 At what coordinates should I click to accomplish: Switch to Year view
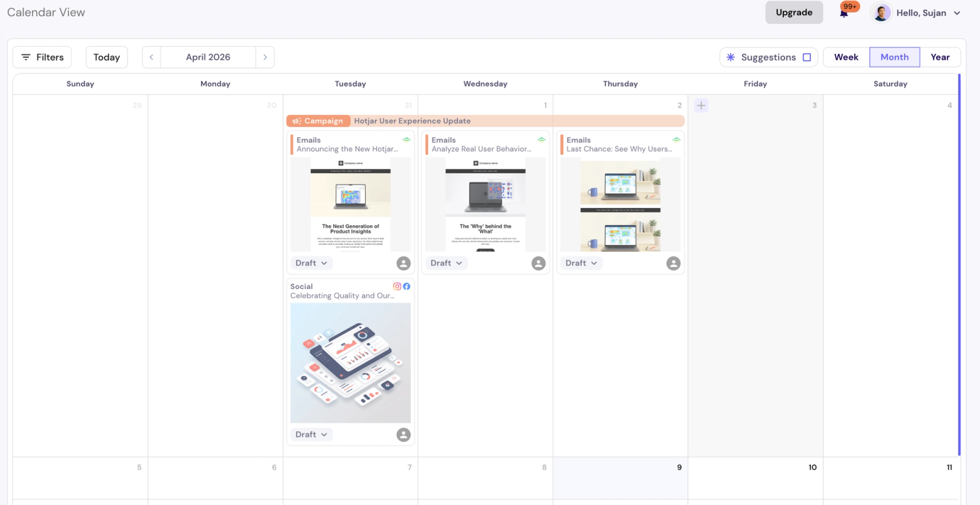[x=940, y=57]
